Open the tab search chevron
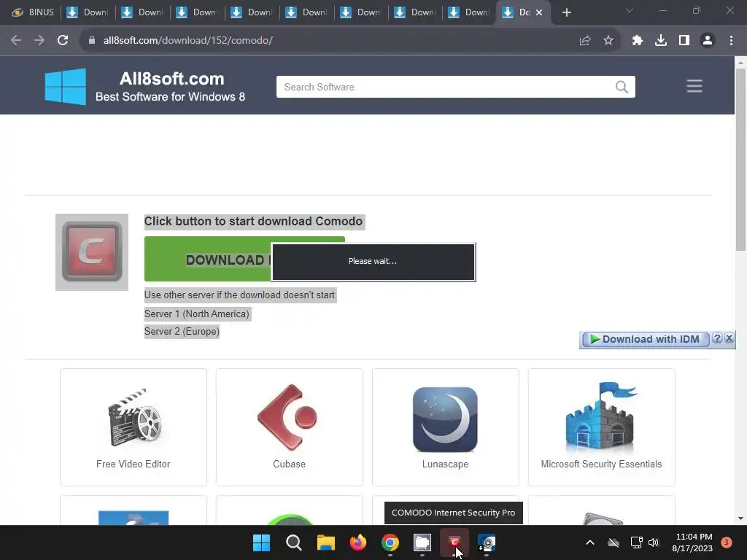747x560 pixels. click(630, 10)
